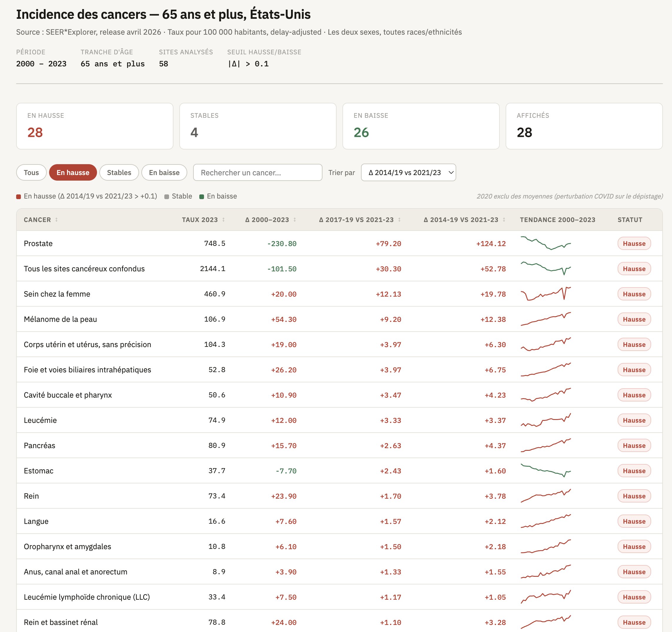Click sort icon for Δ 2014-19 vs 2021-23

click(x=504, y=220)
